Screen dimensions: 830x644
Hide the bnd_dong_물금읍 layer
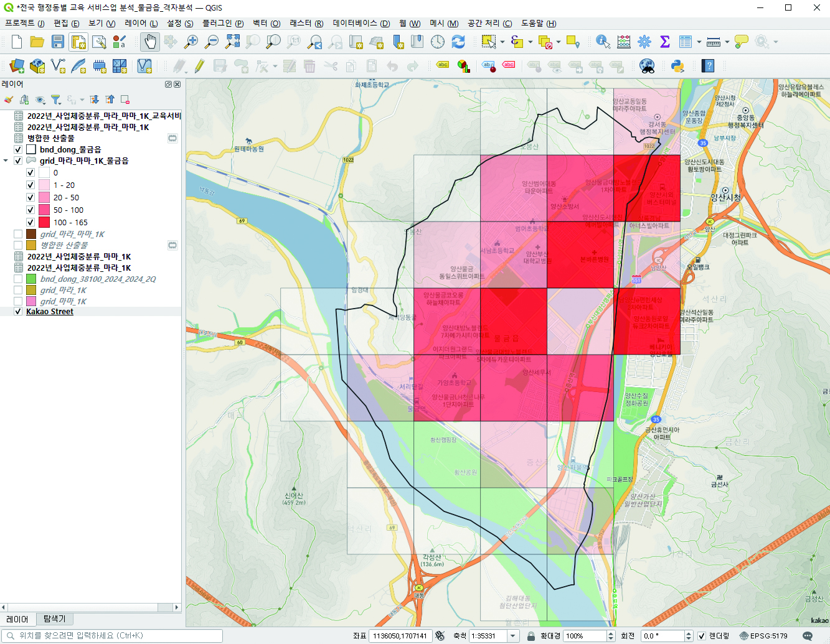point(18,149)
